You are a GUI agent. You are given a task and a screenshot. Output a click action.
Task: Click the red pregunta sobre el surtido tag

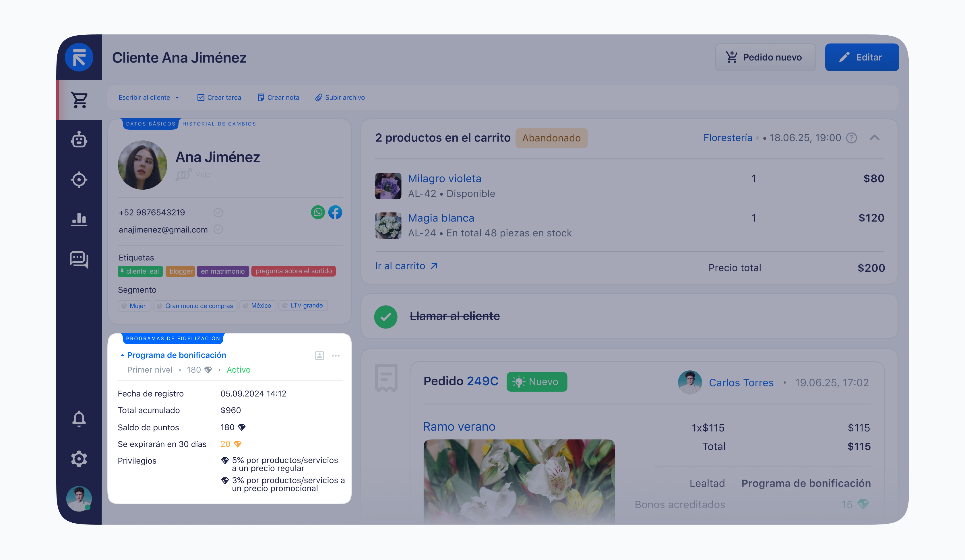[x=293, y=271]
